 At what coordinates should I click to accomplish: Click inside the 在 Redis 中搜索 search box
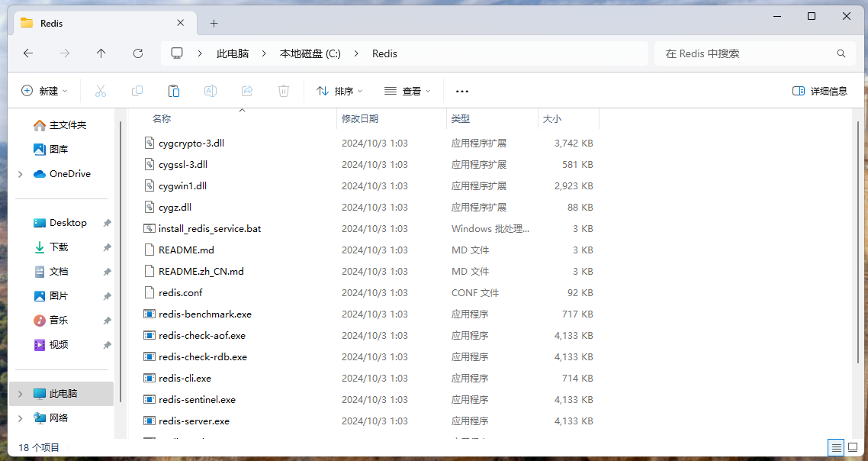pos(747,53)
